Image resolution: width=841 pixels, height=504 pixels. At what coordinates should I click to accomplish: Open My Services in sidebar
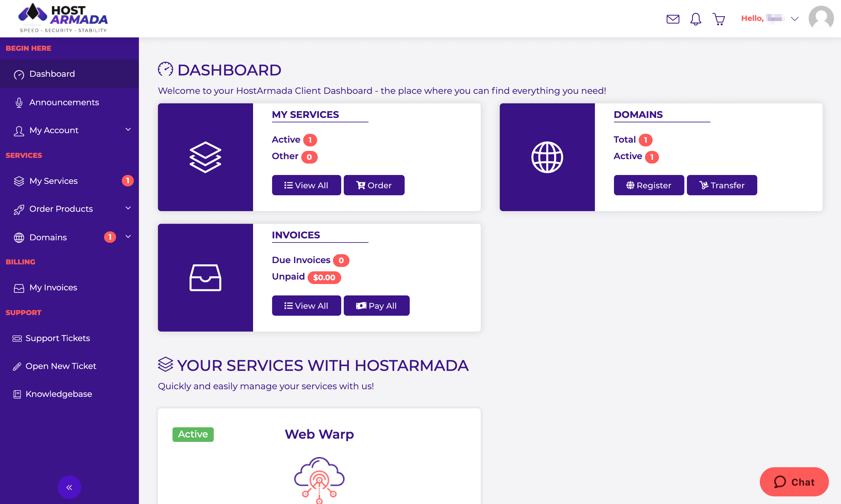(x=69, y=181)
